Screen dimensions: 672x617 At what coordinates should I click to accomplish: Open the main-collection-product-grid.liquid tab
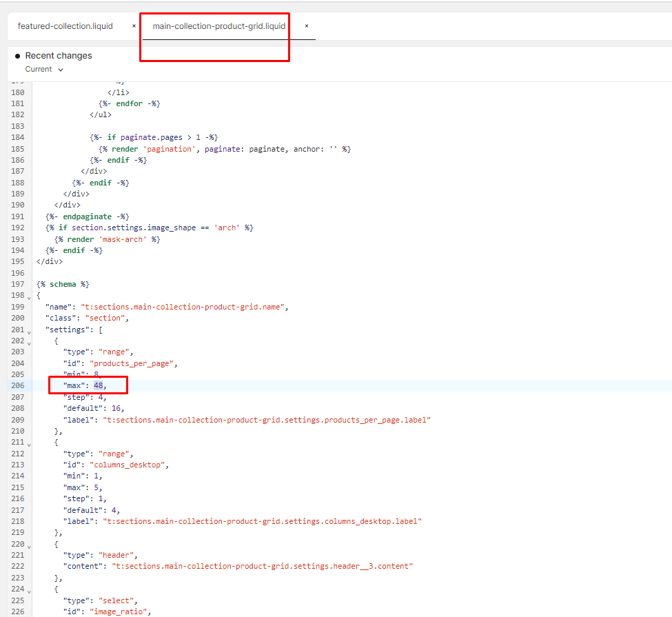tap(218, 26)
